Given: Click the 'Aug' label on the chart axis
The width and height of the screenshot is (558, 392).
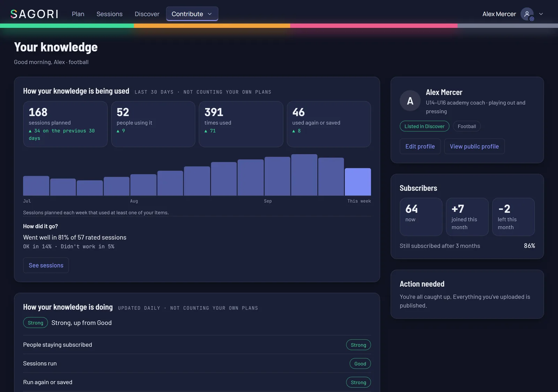Looking at the screenshot, I should click(134, 201).
